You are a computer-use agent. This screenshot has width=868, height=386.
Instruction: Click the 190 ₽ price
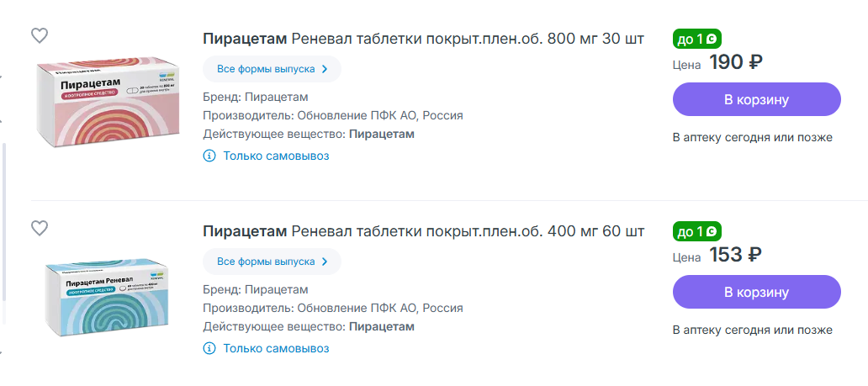click(736, 62)
